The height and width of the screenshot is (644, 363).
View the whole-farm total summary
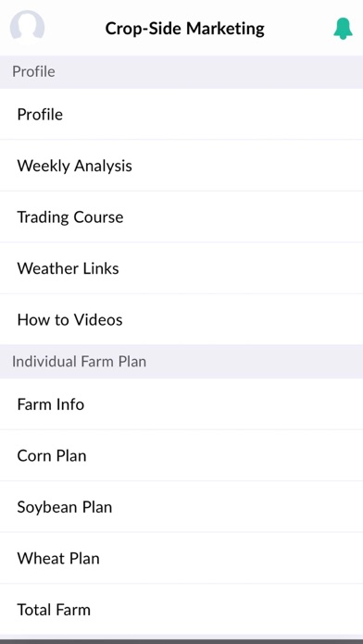click(x=181, y=610)
